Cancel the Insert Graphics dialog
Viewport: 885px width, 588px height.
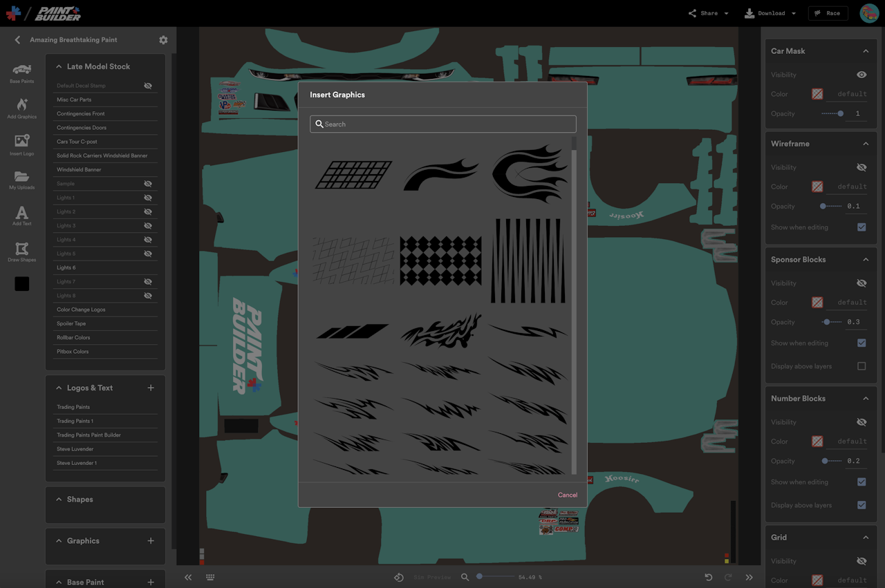[x=567, y=495]
